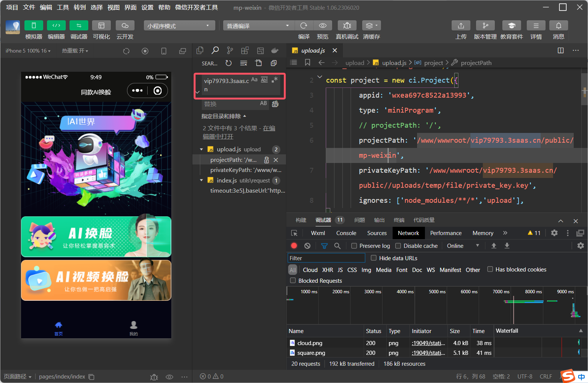Open Version Management (版本管理) icon
The width and height of the screenshot is (588, 383).
[x=485, y=26]
